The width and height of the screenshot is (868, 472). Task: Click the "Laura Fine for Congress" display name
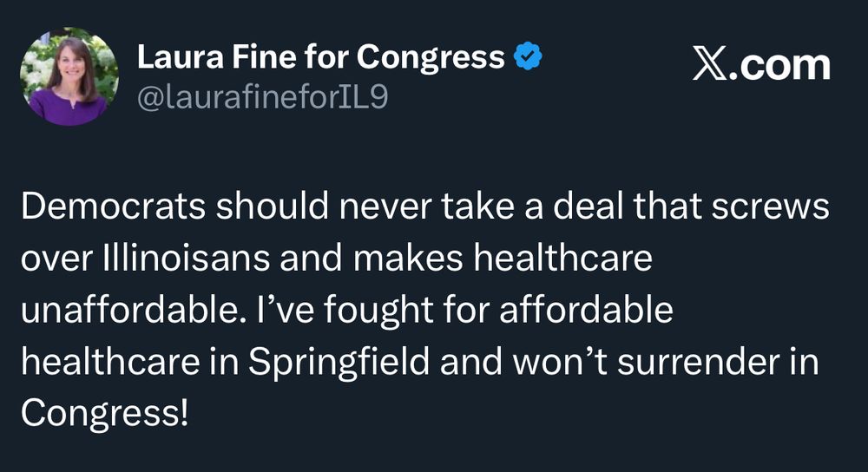click(x=320, y=58)
